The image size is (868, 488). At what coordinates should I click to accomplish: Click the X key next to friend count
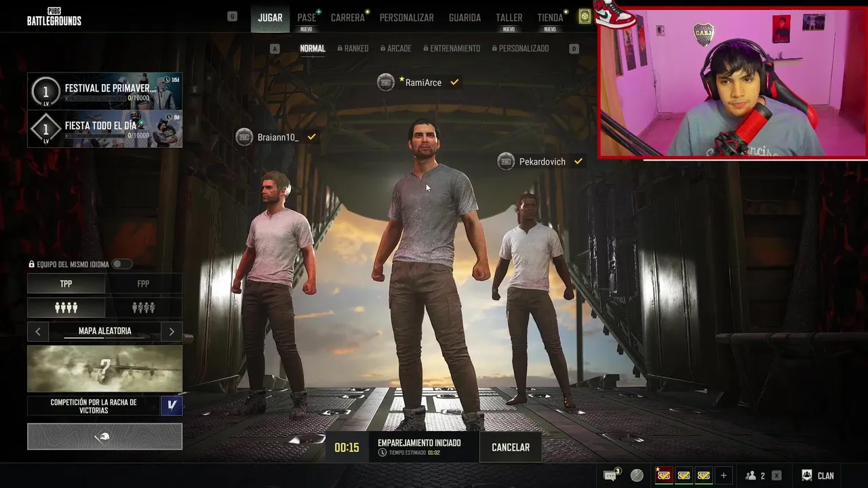(776, 475)
